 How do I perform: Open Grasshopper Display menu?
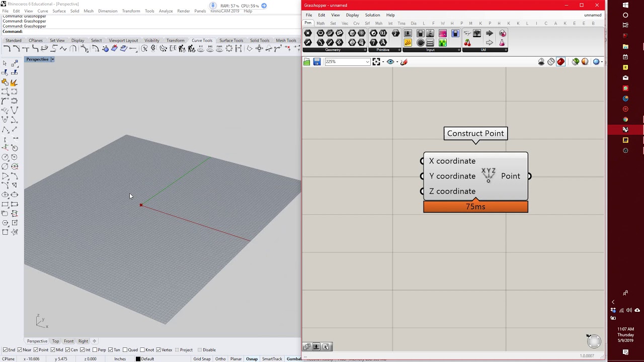coord(352,15)
